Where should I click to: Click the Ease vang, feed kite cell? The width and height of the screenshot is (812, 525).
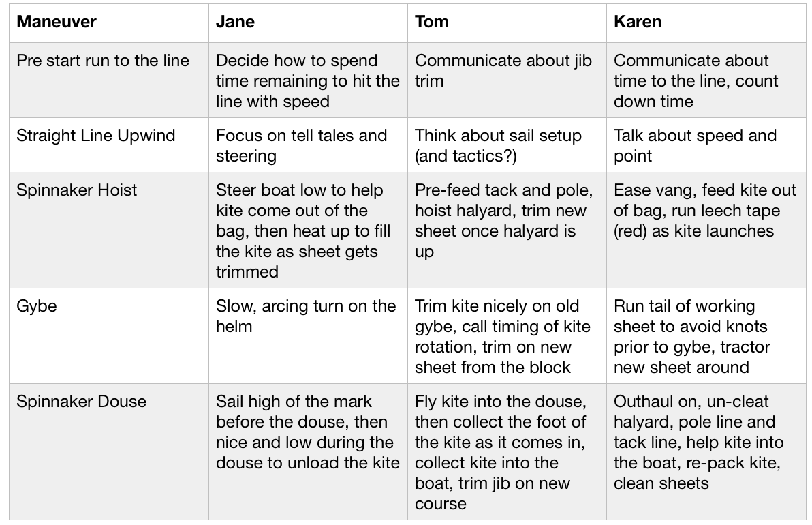point(706,230)
